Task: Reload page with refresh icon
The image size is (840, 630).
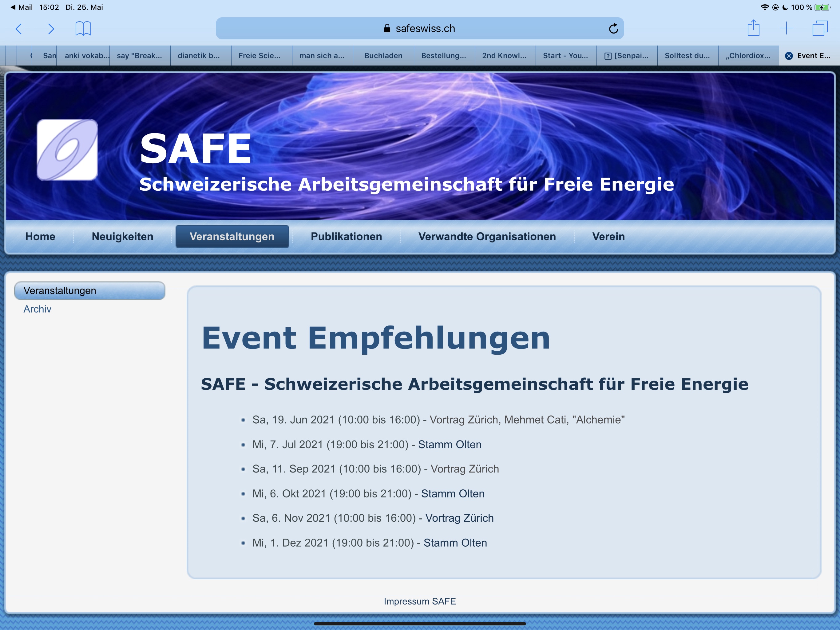Action: [x=613, y=29]
